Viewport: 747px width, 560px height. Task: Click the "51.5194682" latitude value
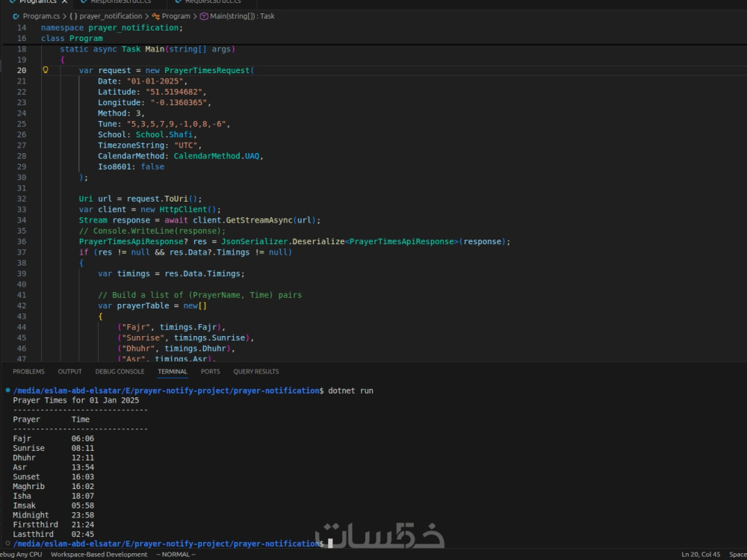174,91
